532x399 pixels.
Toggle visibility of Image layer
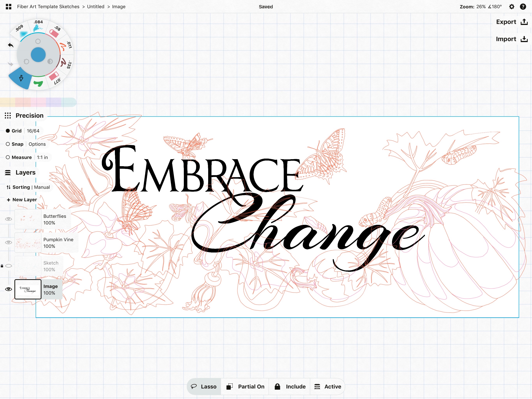pyautogui.click(x=8, y=289)
